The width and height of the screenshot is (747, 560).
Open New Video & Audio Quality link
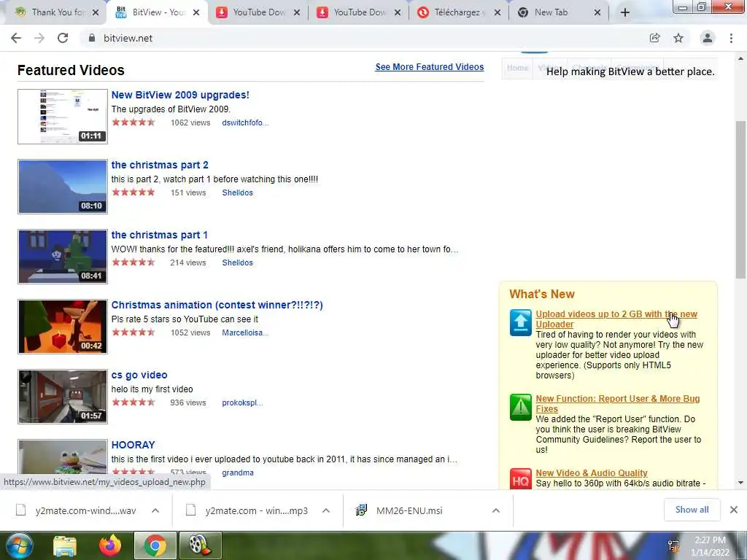tap(591, 472)
